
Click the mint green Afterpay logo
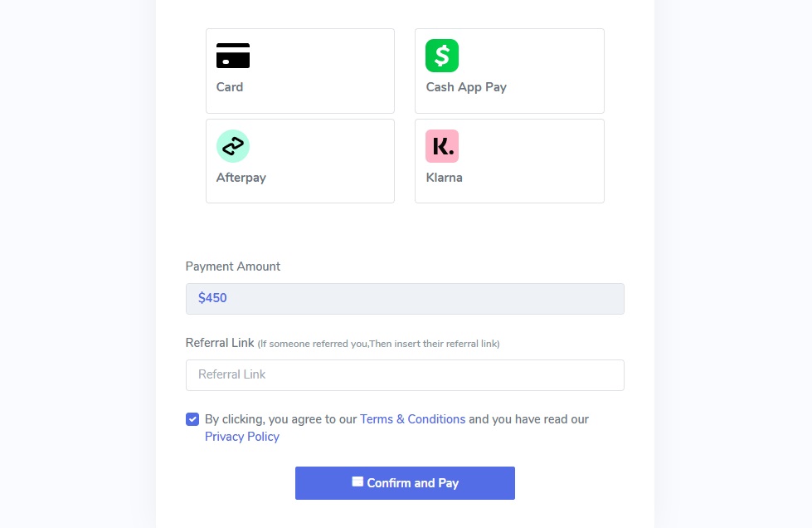point(233,146)
